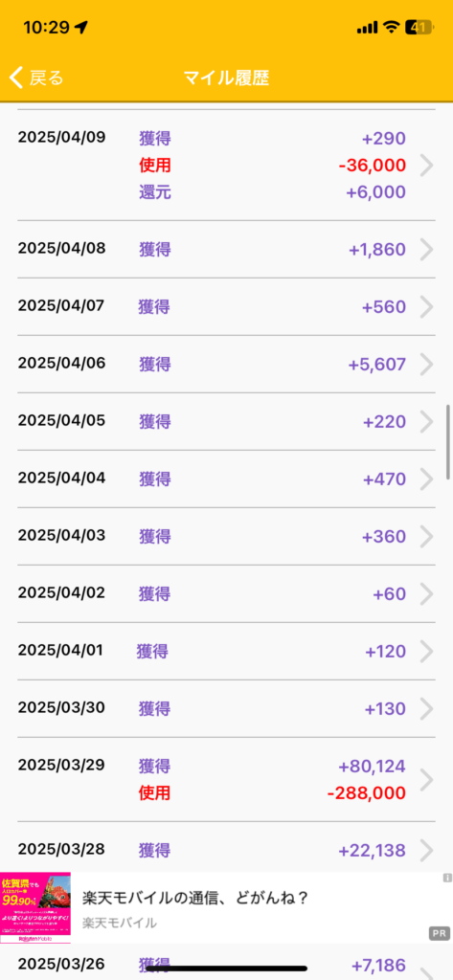Tap the Rakuten Mobile ad thumbnail
453x980 pixels.
[x=35, y=909]
